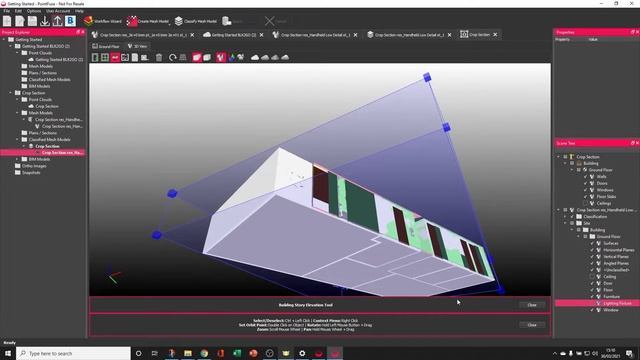This screenshot has width=640, height=360.
Task: Collapse the Site node in Scene Tree
Action: (x=565, y=223)
